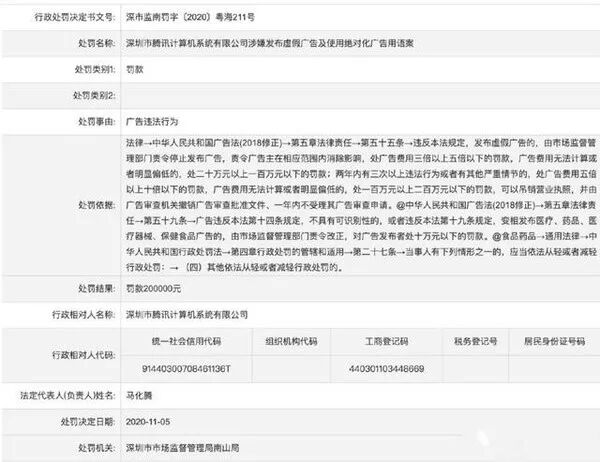Select the legal basis paragraph text
Viewport: 600px width, 462px height.
[x=361, y=205]
